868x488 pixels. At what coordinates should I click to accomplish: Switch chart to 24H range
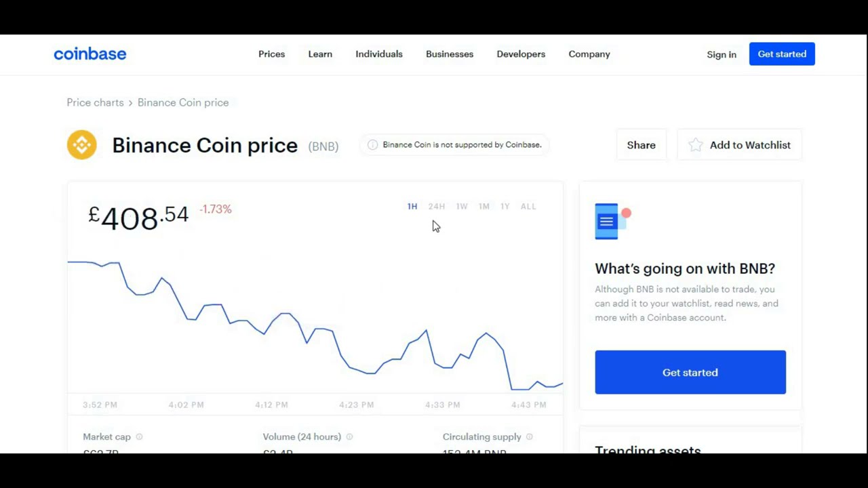tap(437, 207)
